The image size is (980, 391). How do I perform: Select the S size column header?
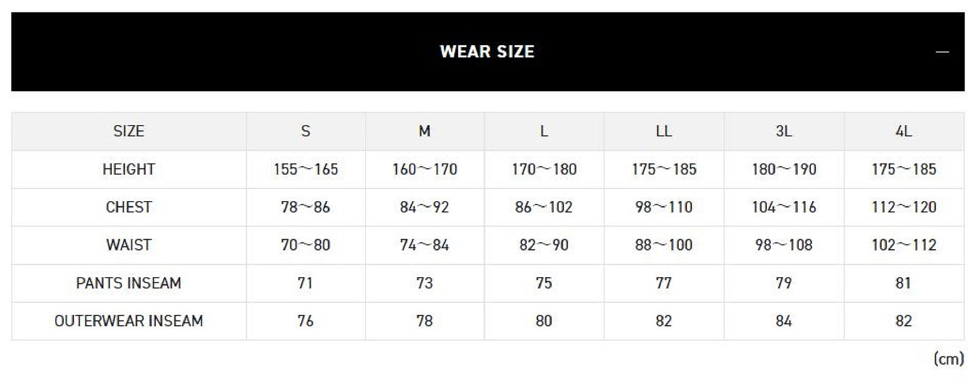click(306, 132)
